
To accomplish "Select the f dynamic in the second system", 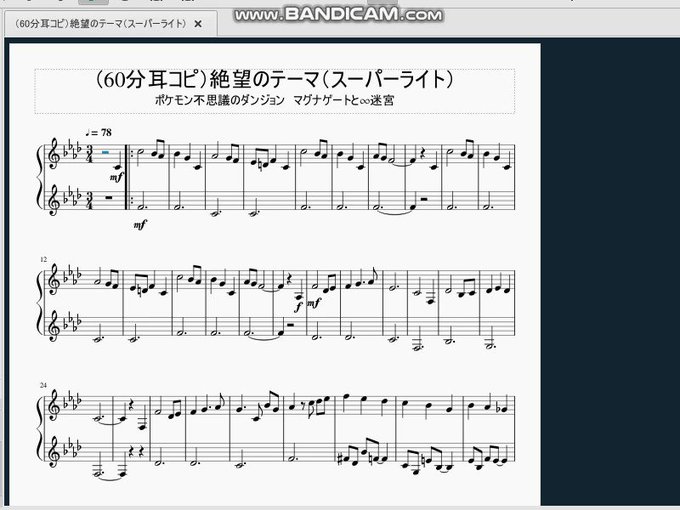I will coord(298,307).
